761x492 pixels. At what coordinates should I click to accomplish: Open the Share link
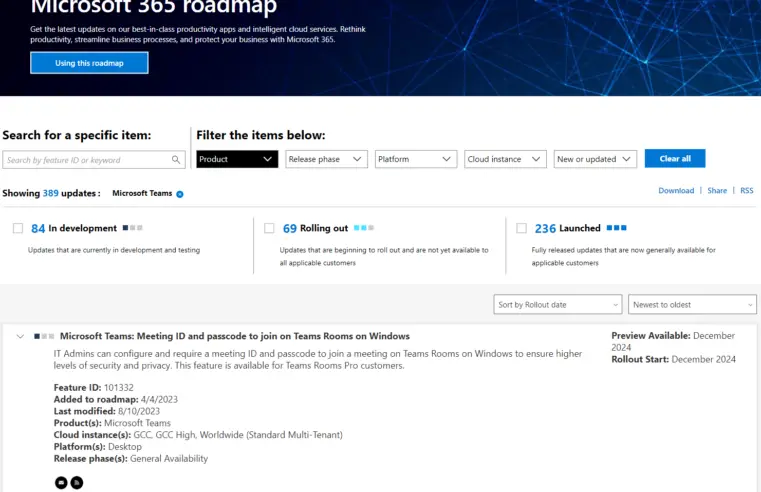717,190
